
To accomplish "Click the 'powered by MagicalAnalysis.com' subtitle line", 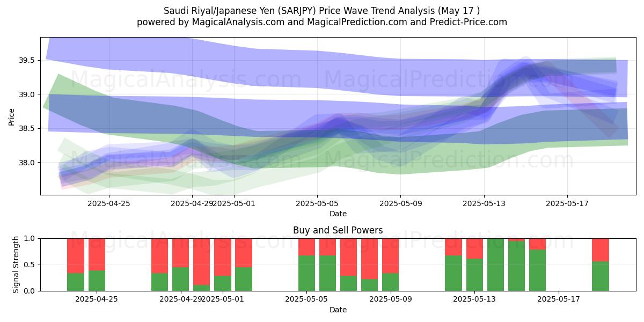I will pos(322,22).
